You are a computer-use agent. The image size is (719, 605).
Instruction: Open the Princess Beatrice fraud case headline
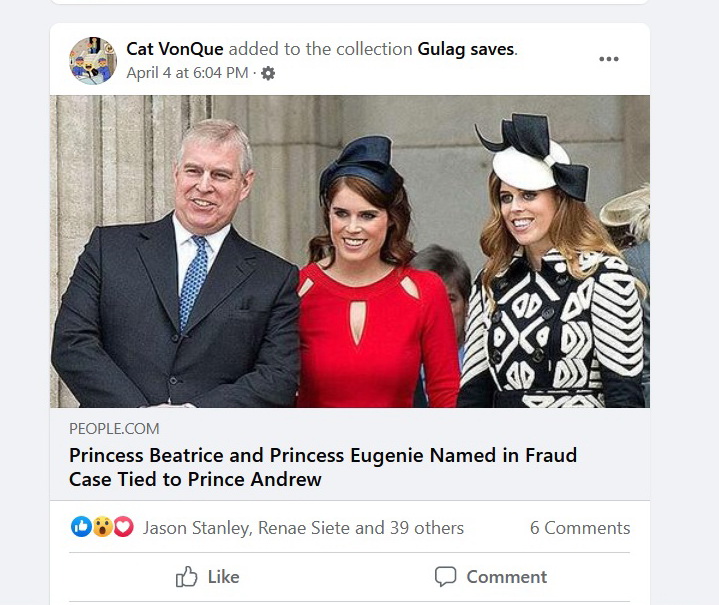tap(323, 467)
